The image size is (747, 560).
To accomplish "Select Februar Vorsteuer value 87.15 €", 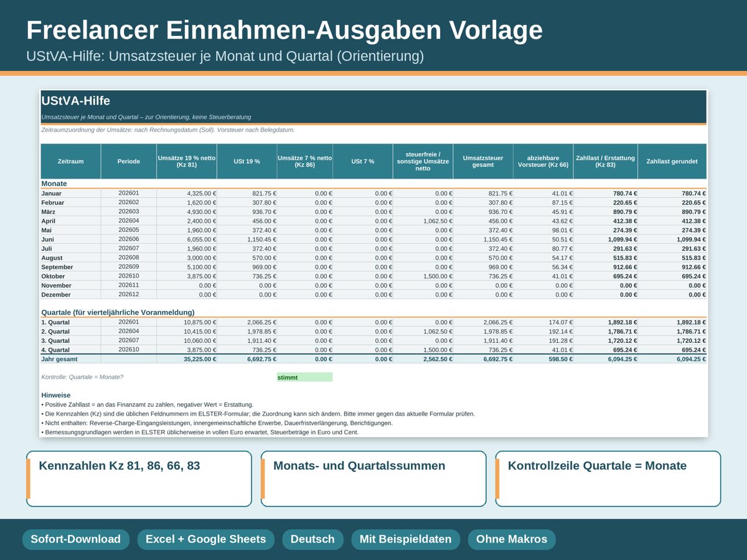I will click(543, 203).
